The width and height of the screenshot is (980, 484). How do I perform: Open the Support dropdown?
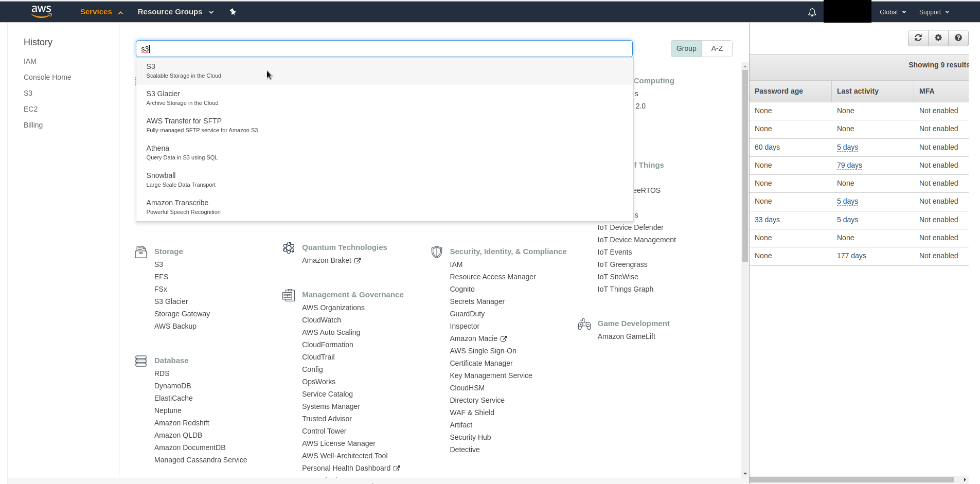934,12
